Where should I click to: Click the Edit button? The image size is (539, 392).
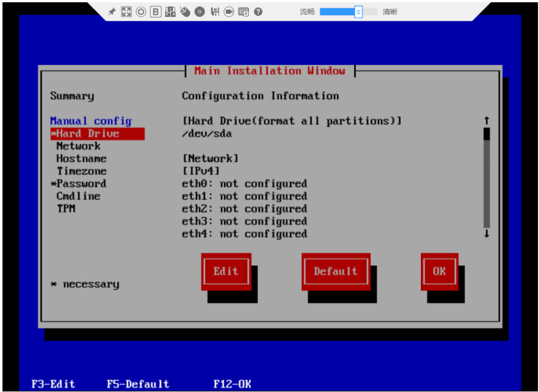[x=226, y=272]
